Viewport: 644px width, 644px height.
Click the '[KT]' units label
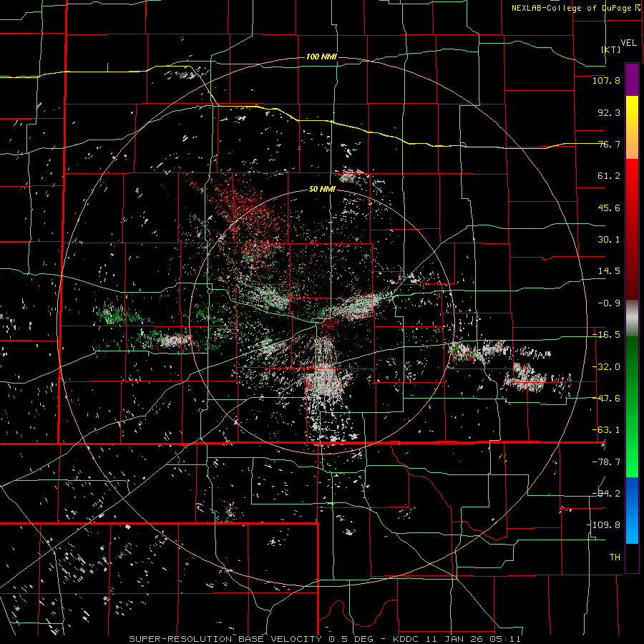(611, 49)
